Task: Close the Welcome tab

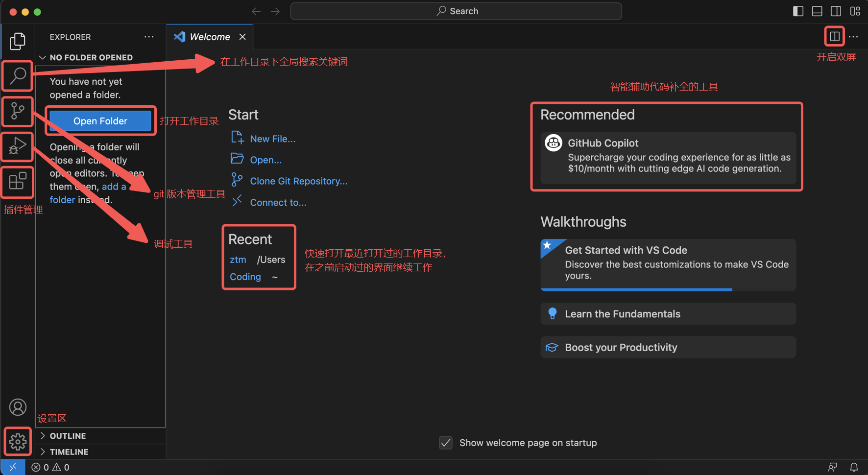Action: 242,37
